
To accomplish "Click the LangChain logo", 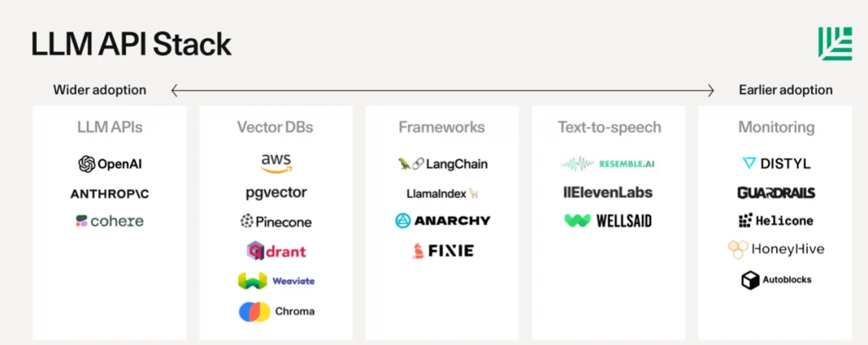I will coord(442,164).
